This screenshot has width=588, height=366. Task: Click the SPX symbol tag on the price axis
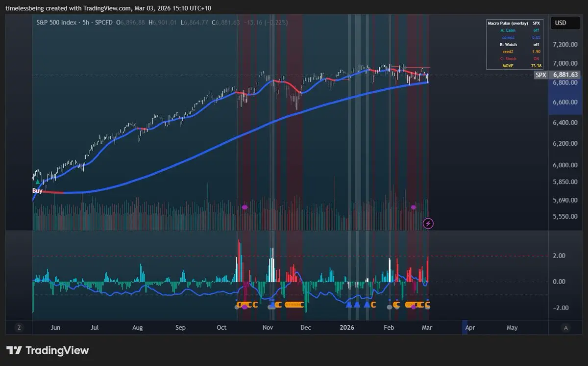tap(541, 75)
